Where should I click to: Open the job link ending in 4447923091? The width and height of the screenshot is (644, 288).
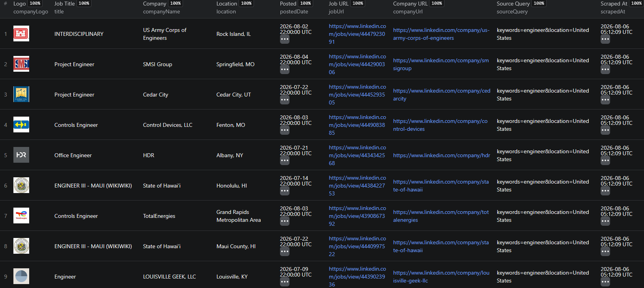coord(357,34)
